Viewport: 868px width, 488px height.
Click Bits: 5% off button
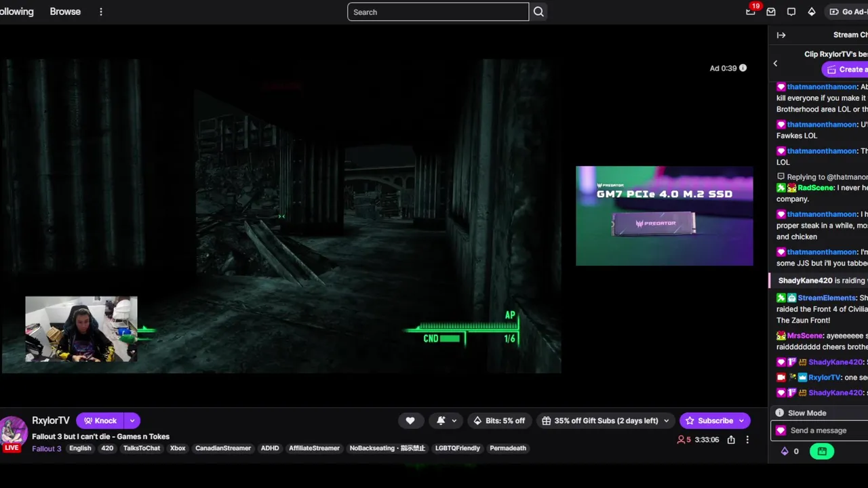(x=499, y=421)
